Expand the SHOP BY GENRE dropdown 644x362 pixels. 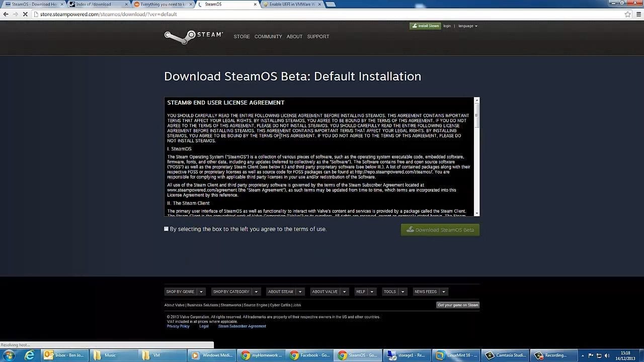[x=185, y=292]
